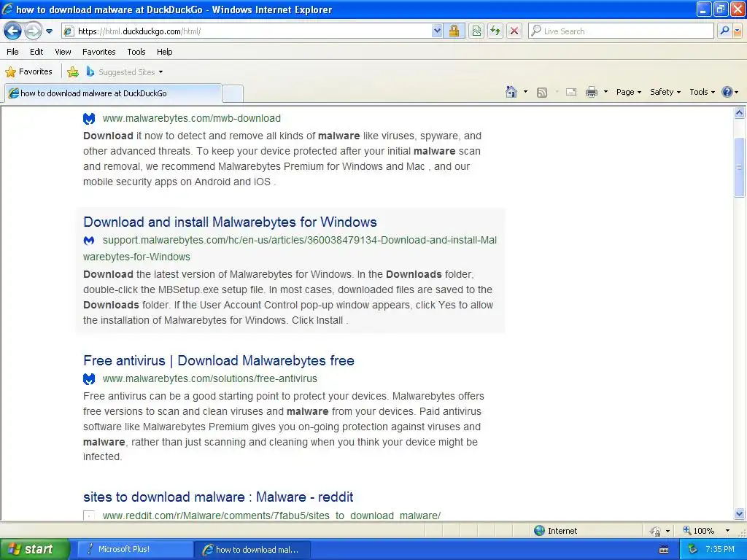
Task: Click the Print icon
Action: coord(591,93)
